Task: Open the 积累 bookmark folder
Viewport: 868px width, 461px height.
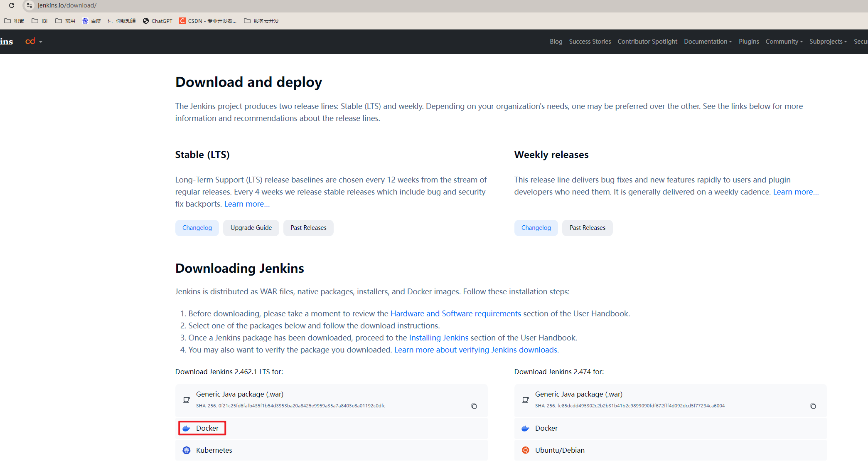Action: [x=14, y=21]
